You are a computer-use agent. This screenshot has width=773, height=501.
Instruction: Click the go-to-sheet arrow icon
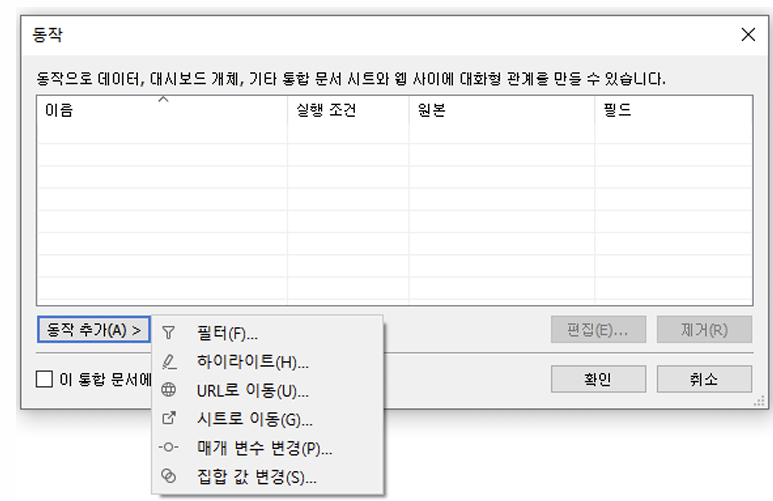coord(169,419)
